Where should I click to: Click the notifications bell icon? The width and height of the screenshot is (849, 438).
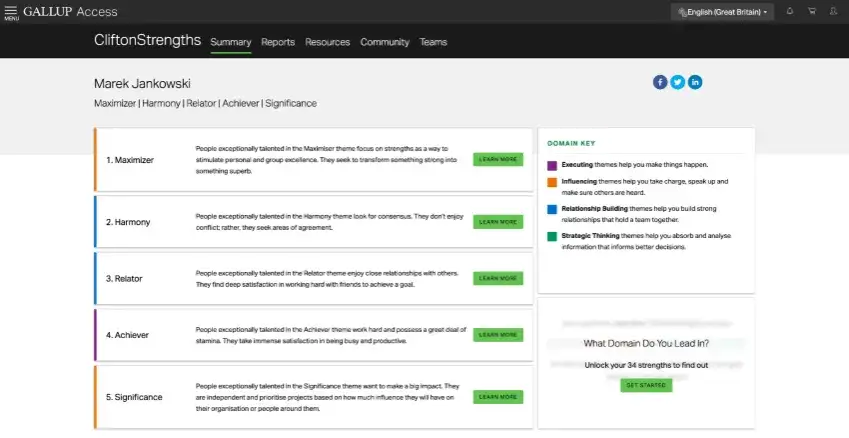[790, 11]
